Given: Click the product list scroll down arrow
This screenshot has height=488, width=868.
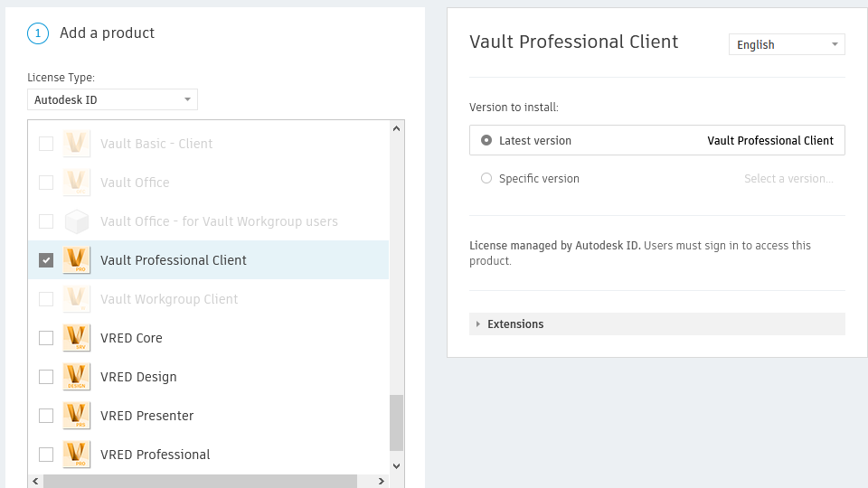Looking at the screenshot, I should tap(396, 465).
